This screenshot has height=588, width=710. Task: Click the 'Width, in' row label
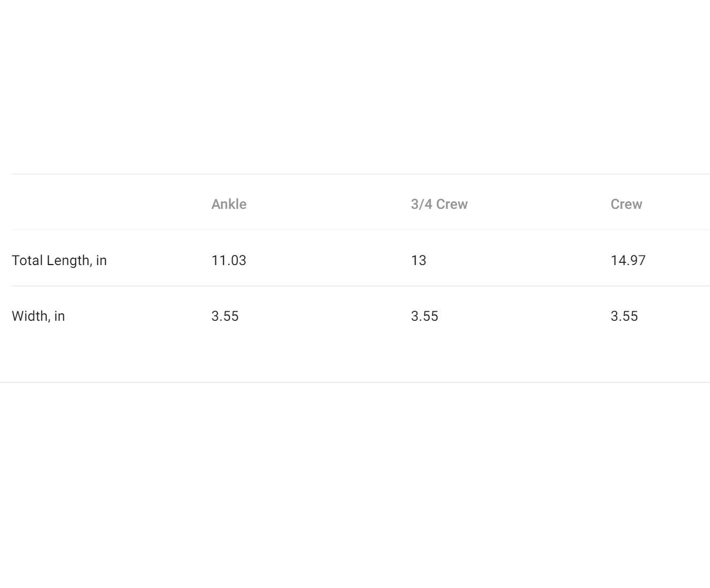click(x=39, y=316)
